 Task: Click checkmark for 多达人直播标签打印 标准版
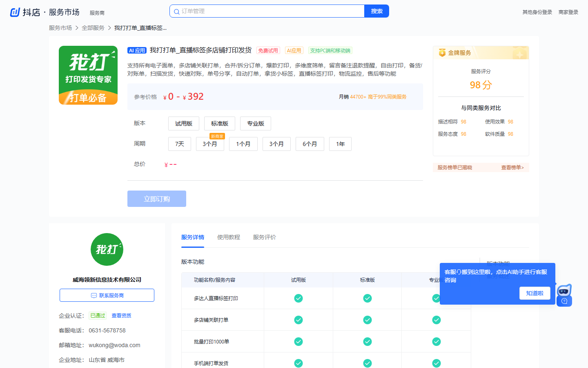click(x=367, y=298)
